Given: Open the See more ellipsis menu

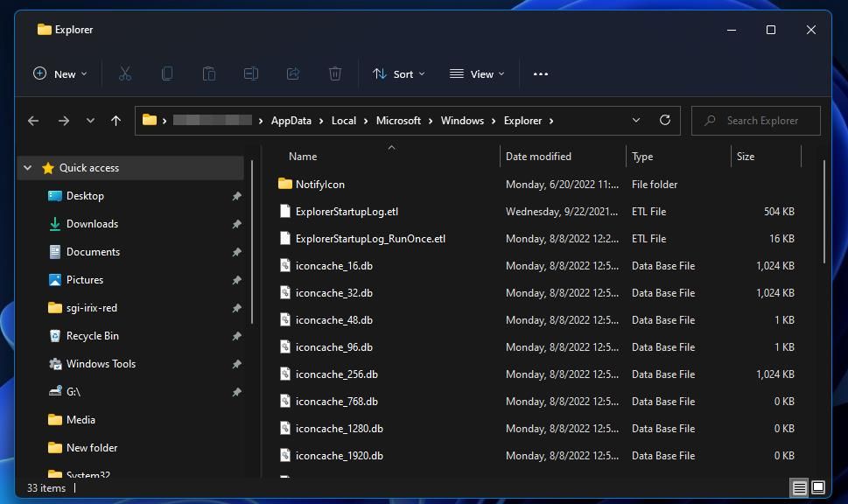Looking at the screenshot, I should coord(540,74).
